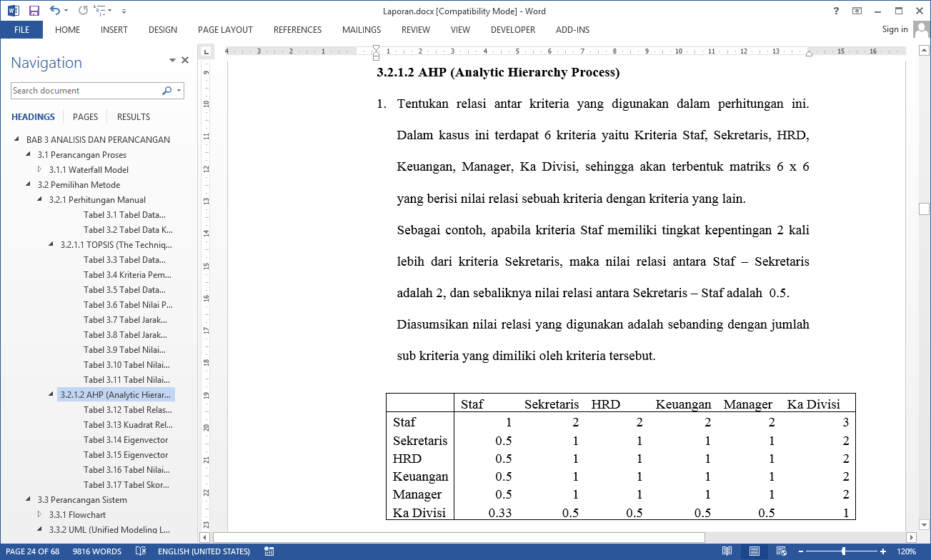Click the Search document input field
Viewport: 931px width, 560px height.
coord(84,91)
